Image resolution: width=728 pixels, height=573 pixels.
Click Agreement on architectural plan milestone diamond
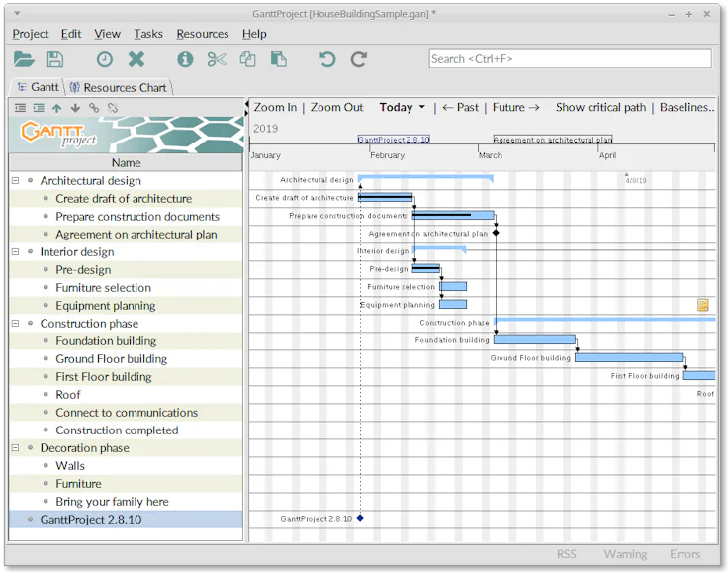tap(496, 233)
